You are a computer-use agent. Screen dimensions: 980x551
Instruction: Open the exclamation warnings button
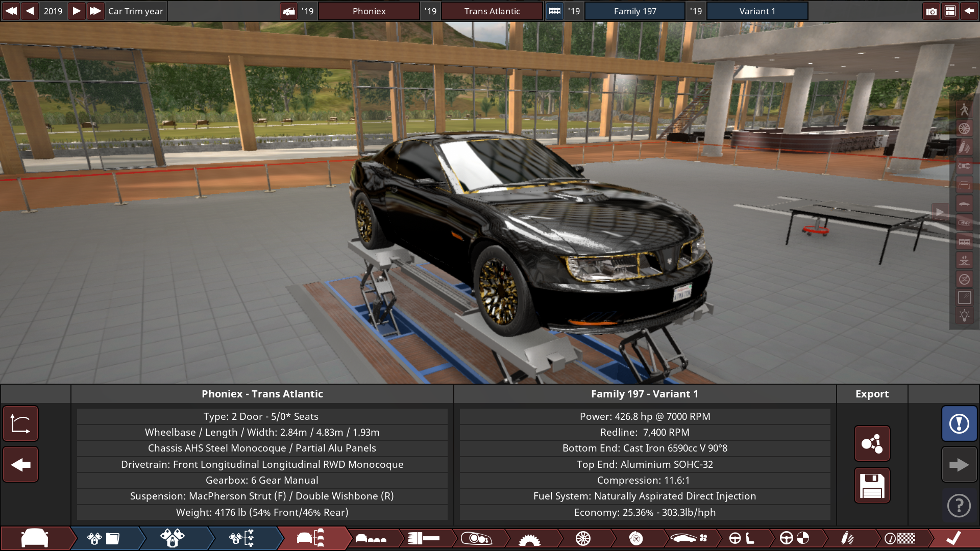click(959, 423)
